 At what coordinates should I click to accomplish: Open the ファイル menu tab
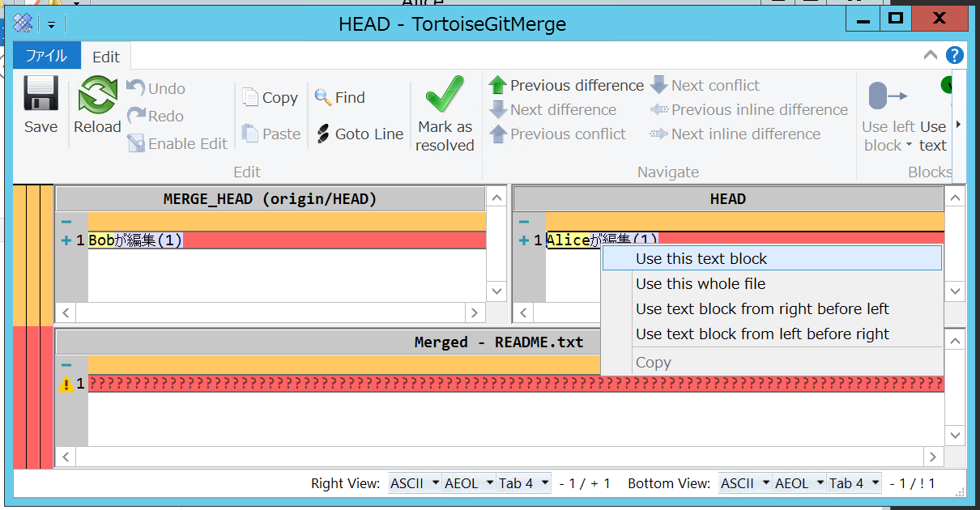[46, 56]
